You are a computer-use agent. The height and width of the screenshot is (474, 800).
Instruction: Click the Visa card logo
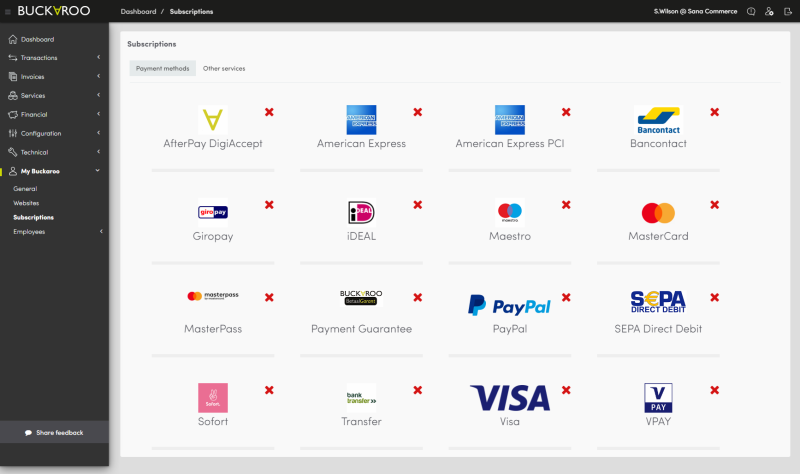tap(509, 398)
